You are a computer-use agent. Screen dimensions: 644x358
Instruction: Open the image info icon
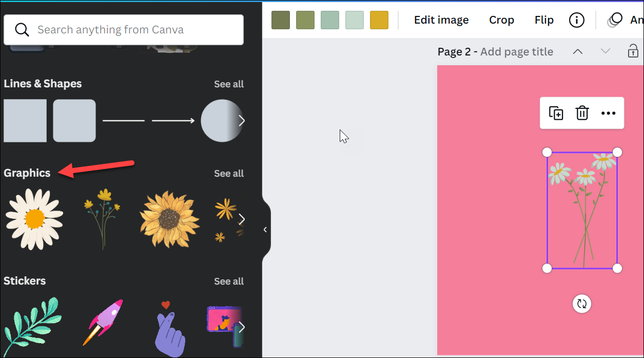click(x=577, y=20)
